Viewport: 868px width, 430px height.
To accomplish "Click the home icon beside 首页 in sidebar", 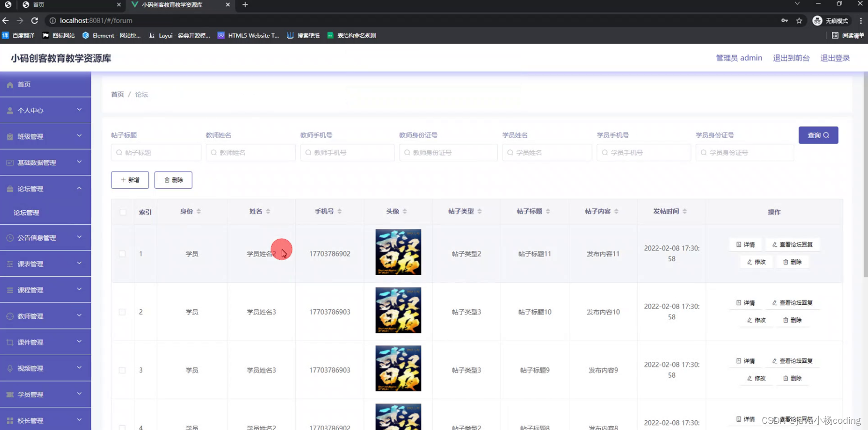I will [10, 85].
